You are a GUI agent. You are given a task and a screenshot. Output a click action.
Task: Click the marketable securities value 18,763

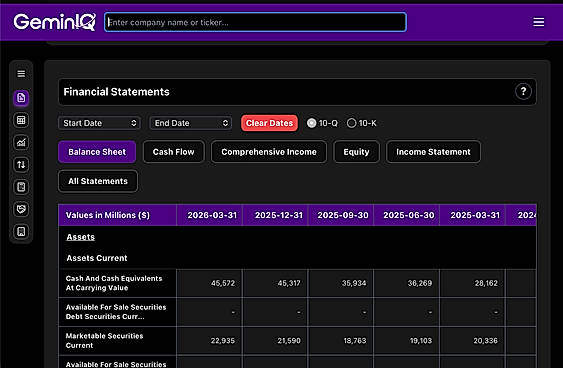click(x=355, y=341)
